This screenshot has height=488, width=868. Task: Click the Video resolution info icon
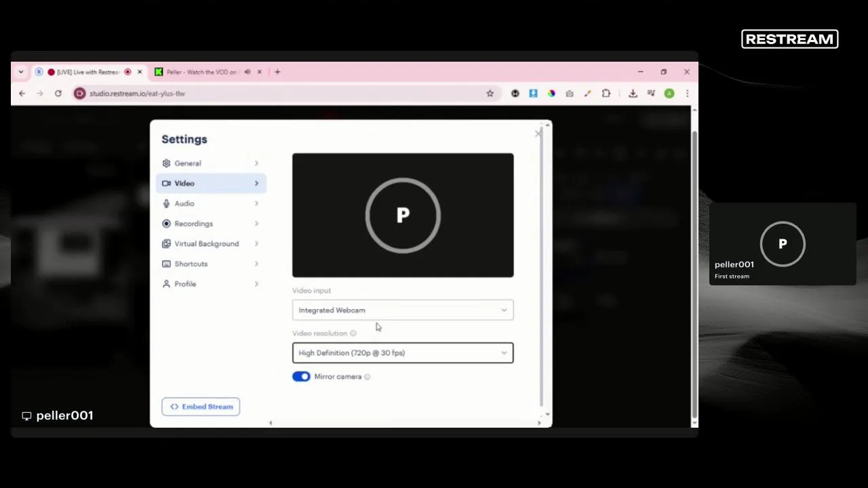353,333
